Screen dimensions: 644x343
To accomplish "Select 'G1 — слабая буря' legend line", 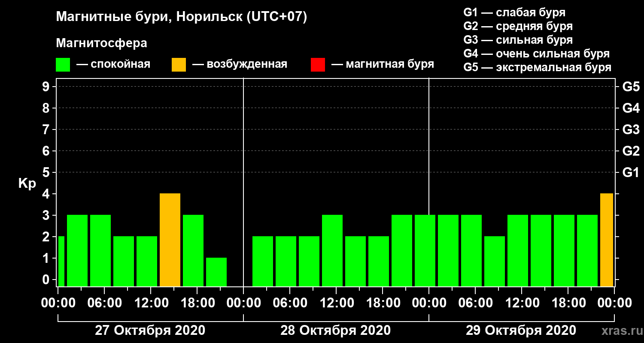I will [x=514, y=12].
